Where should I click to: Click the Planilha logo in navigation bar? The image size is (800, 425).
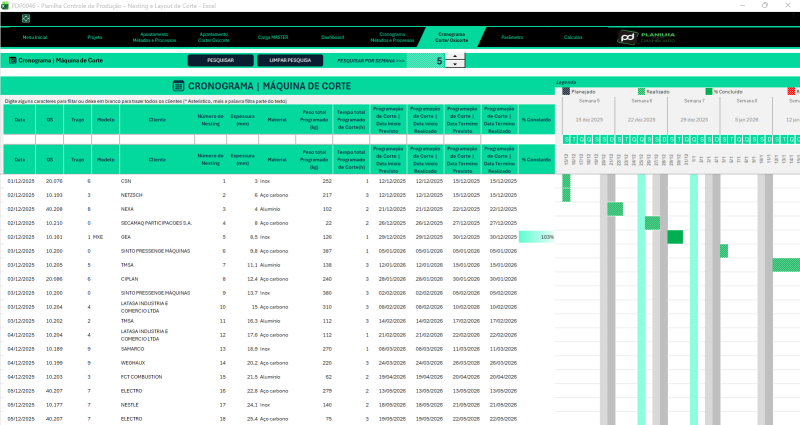point(625,37)
